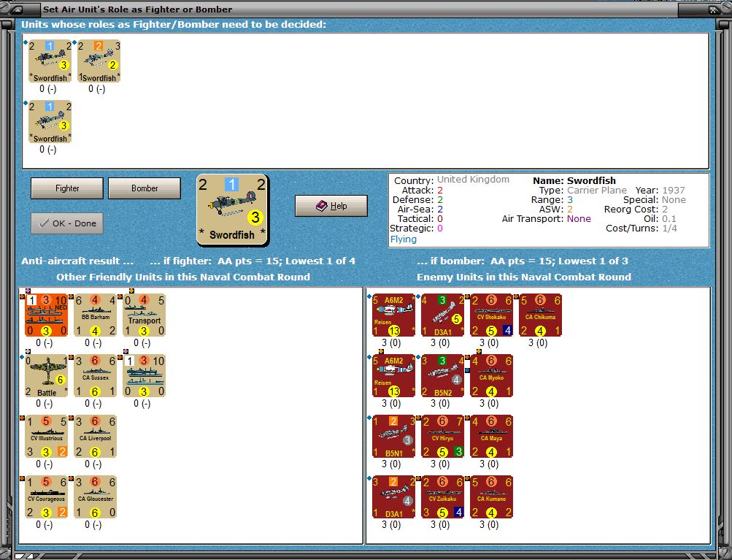Click the Bomber button

pyautogui.click(x=145, y=188)
